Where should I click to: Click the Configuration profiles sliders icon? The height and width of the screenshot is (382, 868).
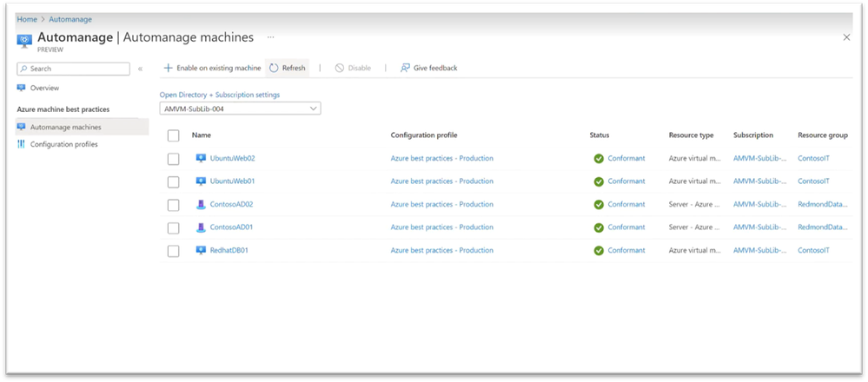point(22,144)
